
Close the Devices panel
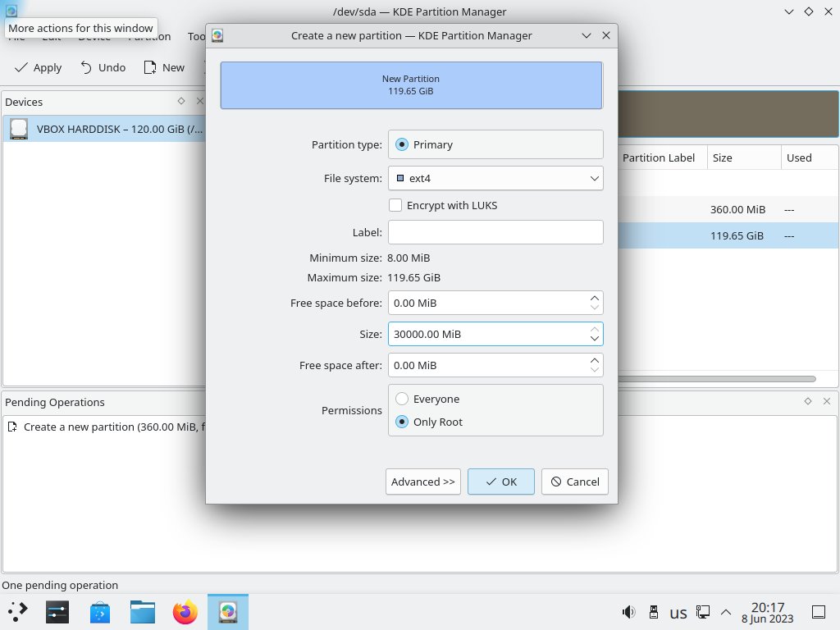200,101
